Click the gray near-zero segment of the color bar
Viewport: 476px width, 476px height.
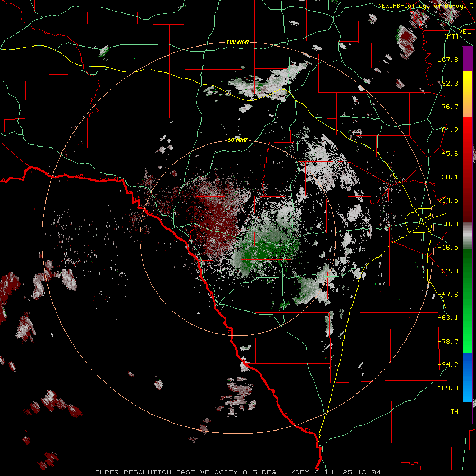(x=467, y=235)
